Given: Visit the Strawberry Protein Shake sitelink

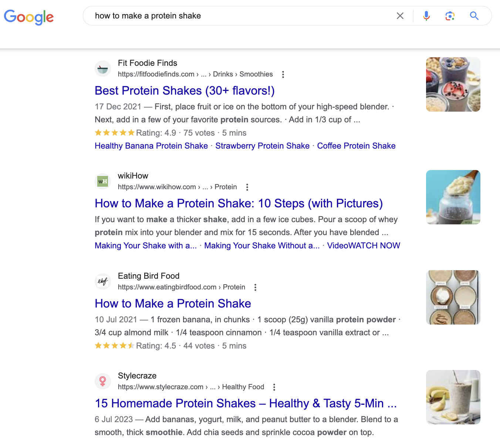Looking at the screenshot, I should [x=263, y=146].
